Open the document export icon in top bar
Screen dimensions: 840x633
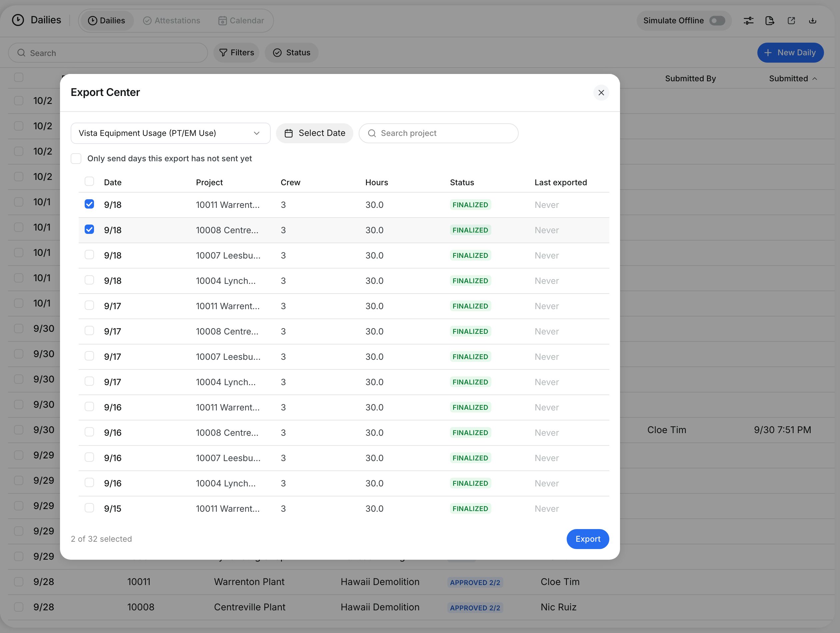pos(769,21)
